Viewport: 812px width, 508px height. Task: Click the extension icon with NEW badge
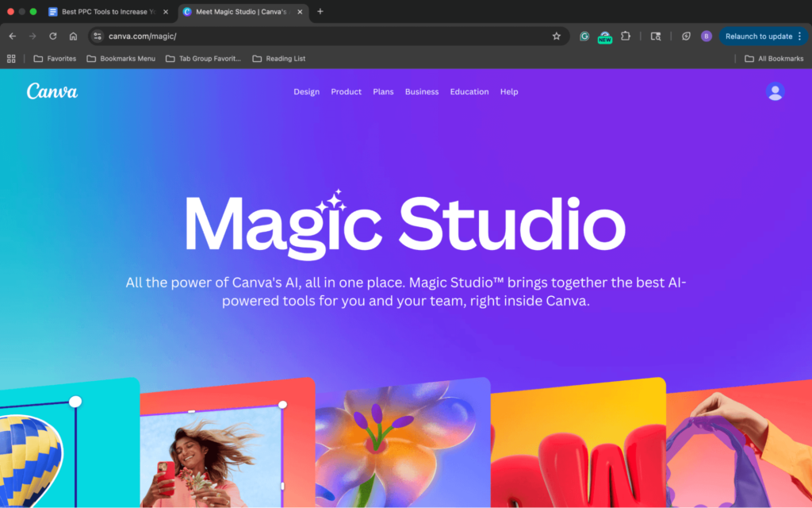[604, 37]
